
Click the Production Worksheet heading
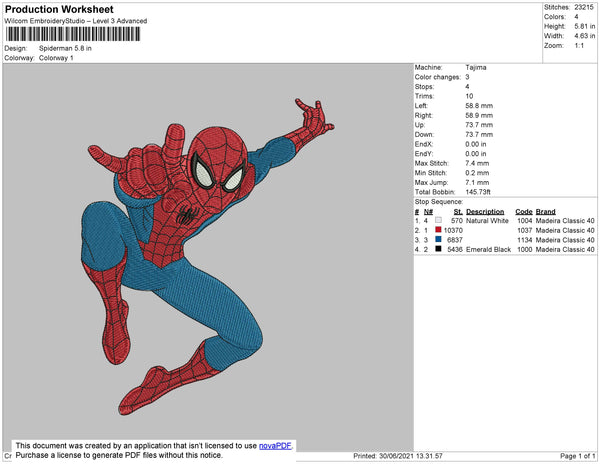click(59, 10)
